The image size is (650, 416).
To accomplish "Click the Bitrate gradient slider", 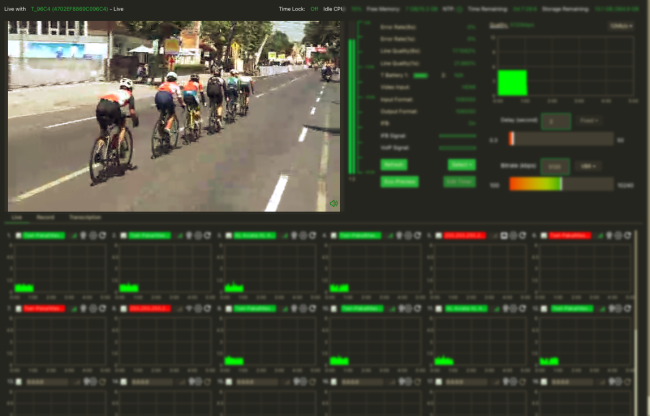I will coord(561,184).
